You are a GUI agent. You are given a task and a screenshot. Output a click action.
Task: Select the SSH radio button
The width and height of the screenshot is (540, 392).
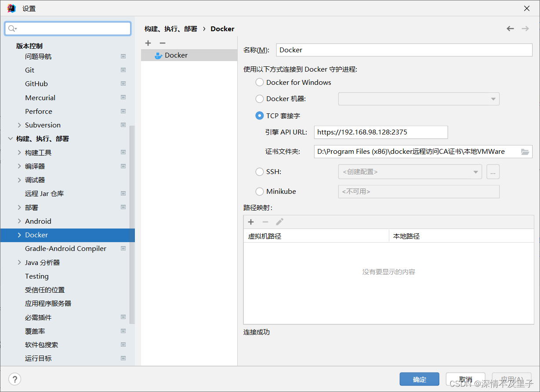(260, 172)
